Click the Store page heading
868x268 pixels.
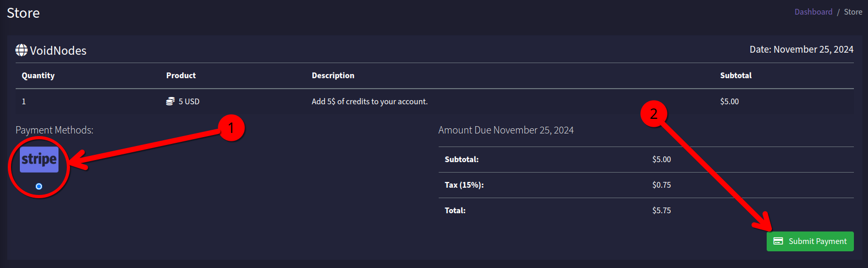pyautogui.click(x=24, y=13)
